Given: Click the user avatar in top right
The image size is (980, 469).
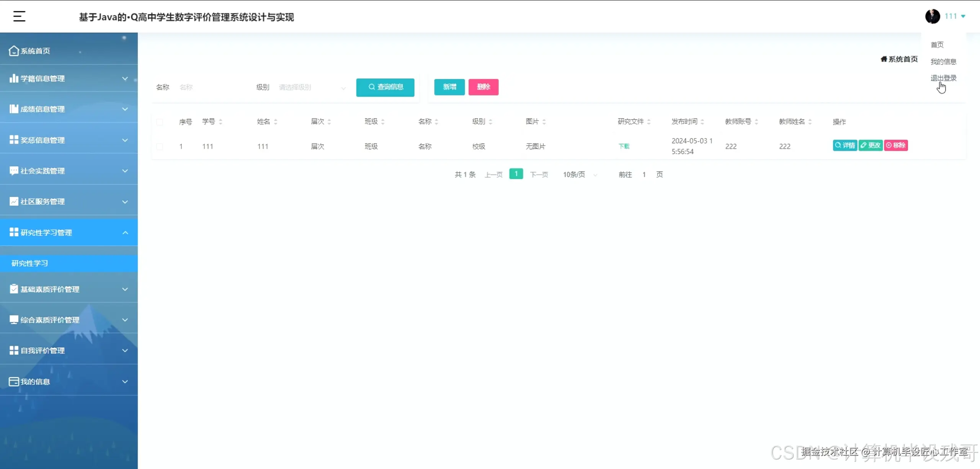Looking at the screenshot, I should (x=933, y=16).
